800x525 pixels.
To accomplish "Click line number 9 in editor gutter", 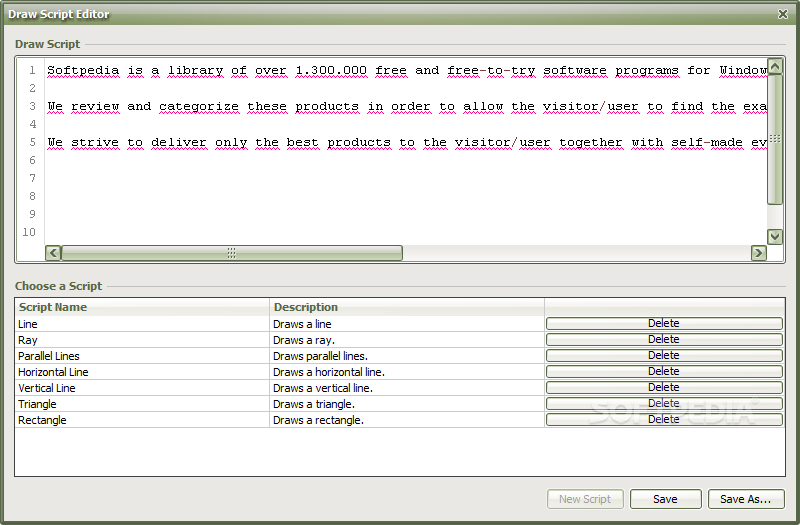I will click(x=32, y=214).
